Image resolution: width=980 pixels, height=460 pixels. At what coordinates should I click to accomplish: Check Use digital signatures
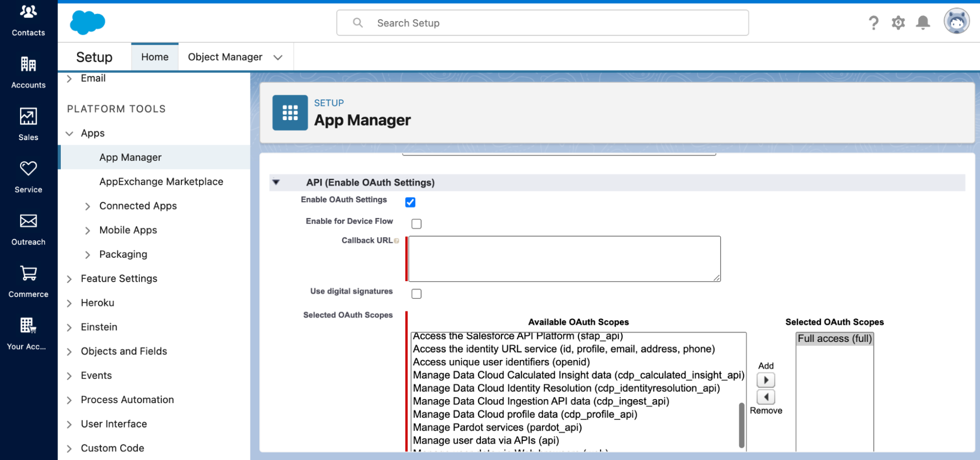click(416, 293)
